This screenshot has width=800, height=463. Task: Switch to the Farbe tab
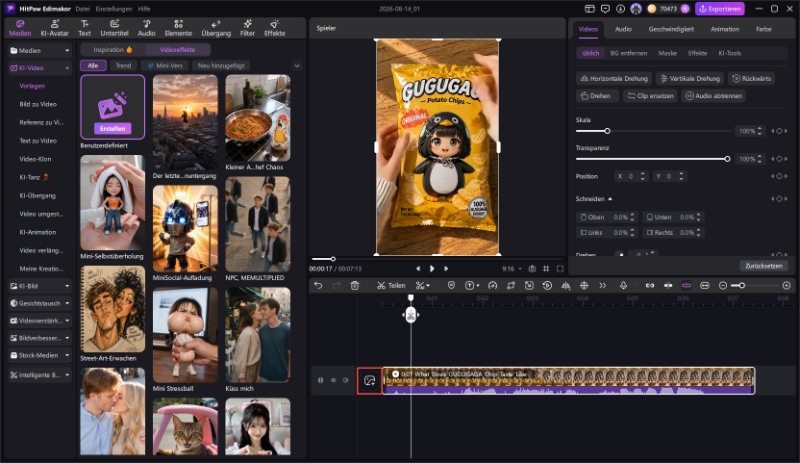click(763, 29)
